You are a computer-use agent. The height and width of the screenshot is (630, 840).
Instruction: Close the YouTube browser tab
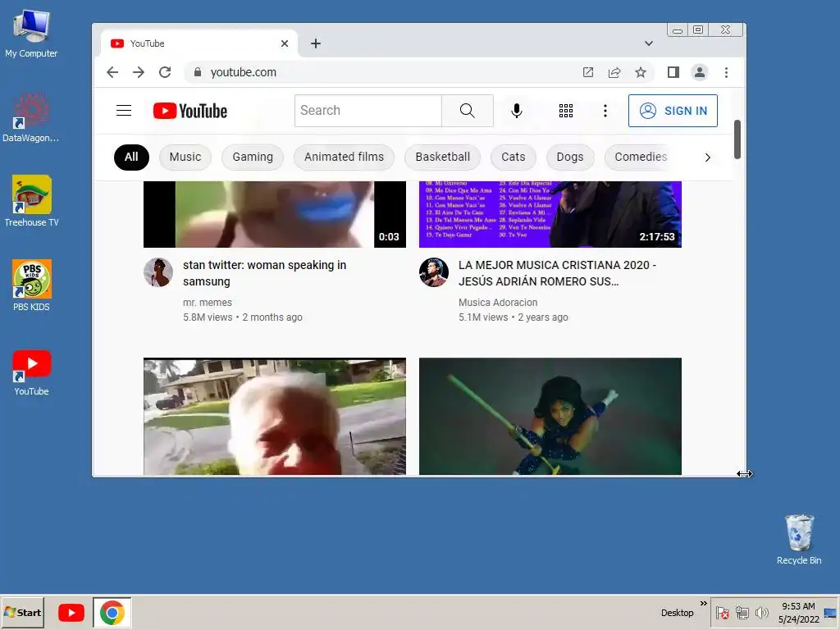coord(285,43)
